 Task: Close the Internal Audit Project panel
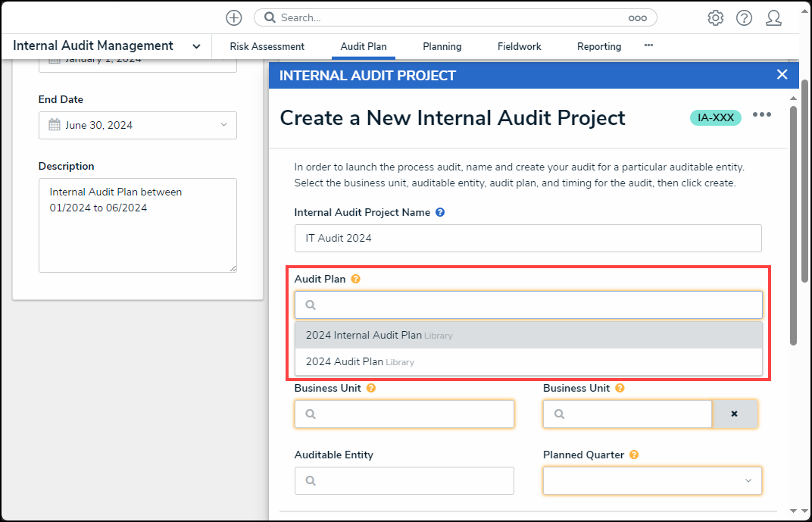click(x=782, y=74)
